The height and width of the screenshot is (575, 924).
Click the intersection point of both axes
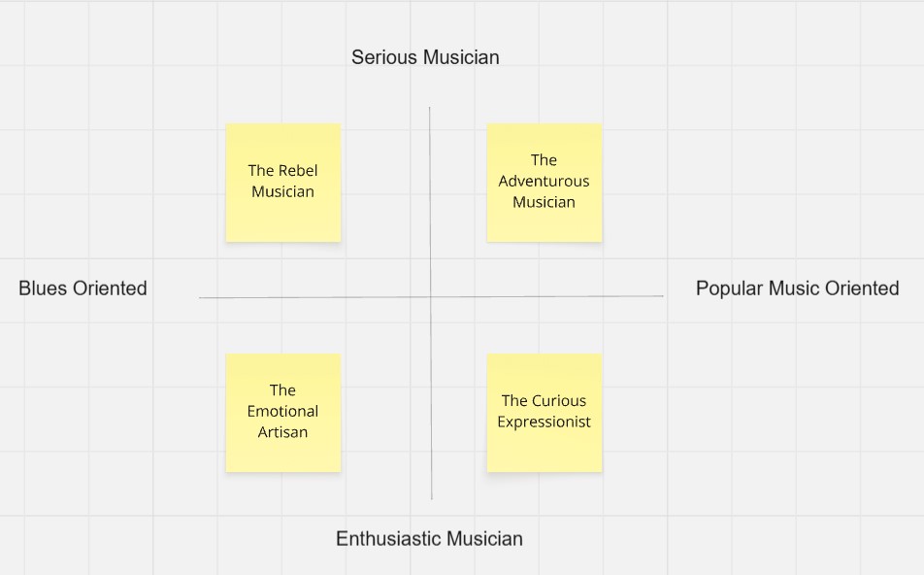click(x=430, y=296)
